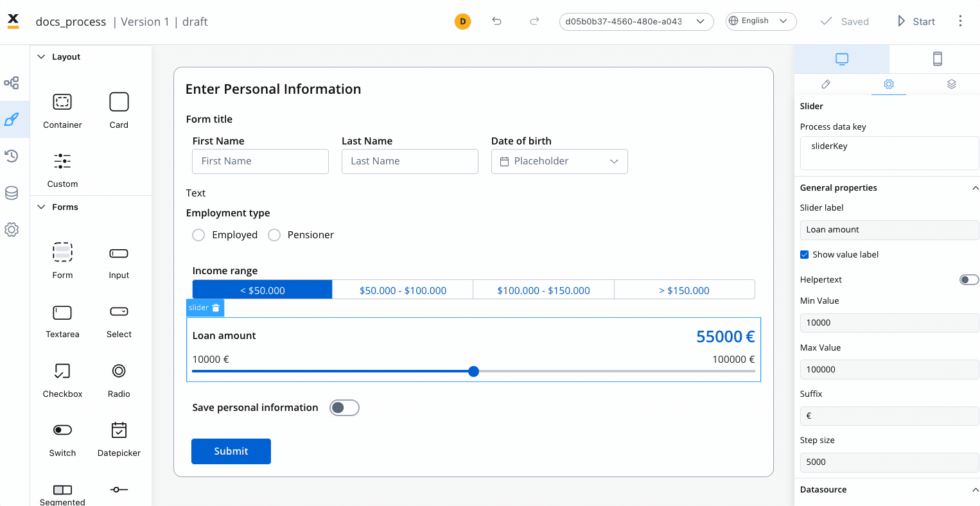Image resolution: width=980 pixels, height=506 pixels.
Task: Switch to desktop preview tab
Action: pyautogui.click(x=842, y=59)
